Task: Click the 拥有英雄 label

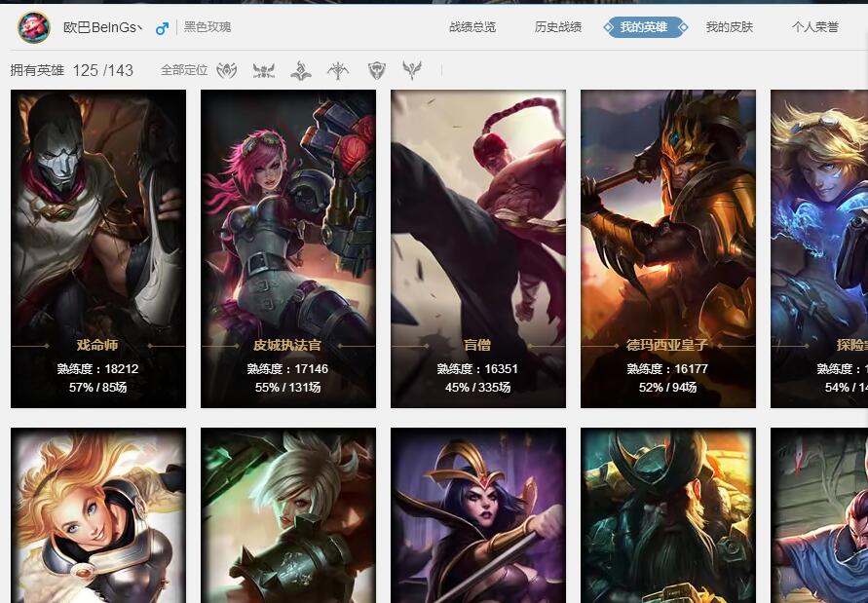Action: 37,70
